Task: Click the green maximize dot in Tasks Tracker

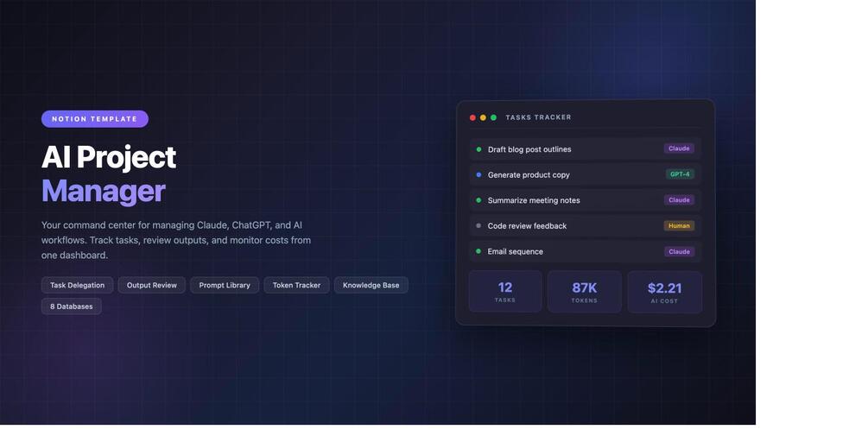Action: [494, 117]
